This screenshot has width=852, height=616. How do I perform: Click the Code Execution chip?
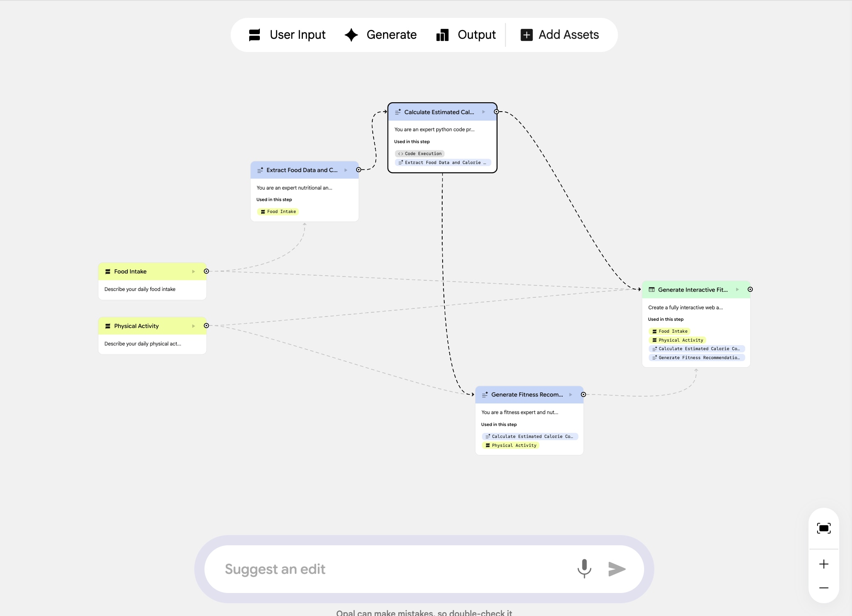point(420,154)
